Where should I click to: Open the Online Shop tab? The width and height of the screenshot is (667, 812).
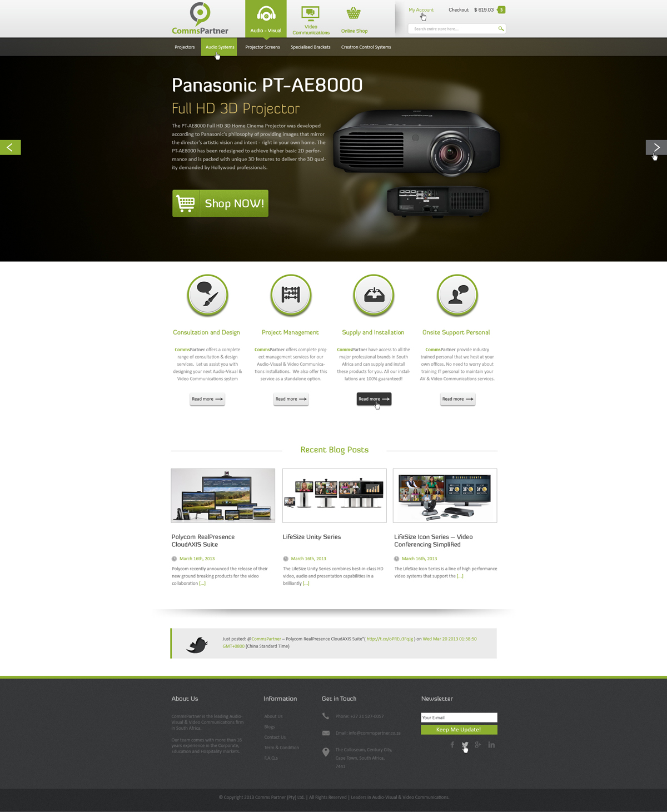354,21
